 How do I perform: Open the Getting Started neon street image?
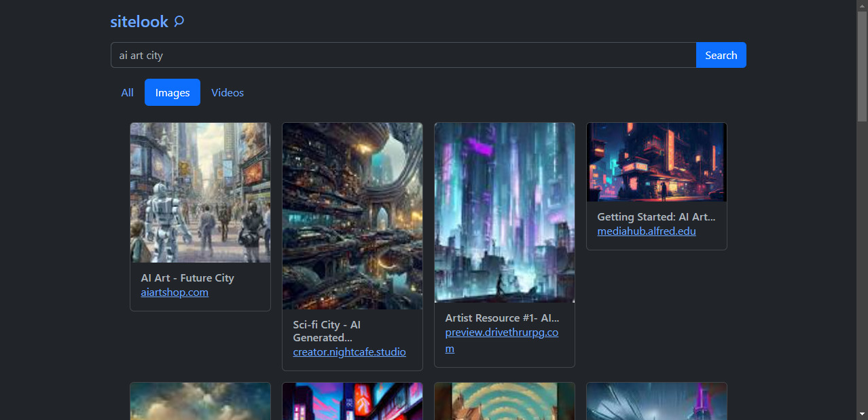point(657,162)
